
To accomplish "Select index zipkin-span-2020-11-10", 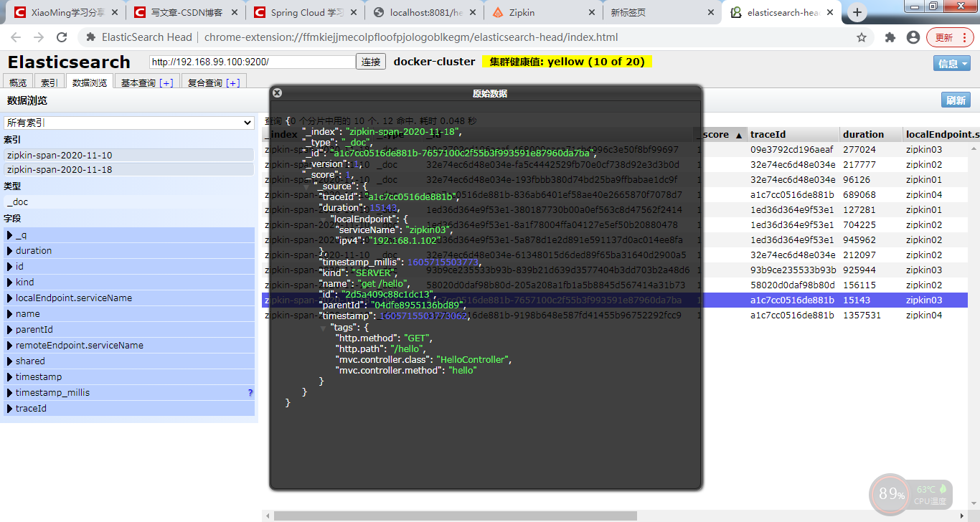I will point(129,155).
